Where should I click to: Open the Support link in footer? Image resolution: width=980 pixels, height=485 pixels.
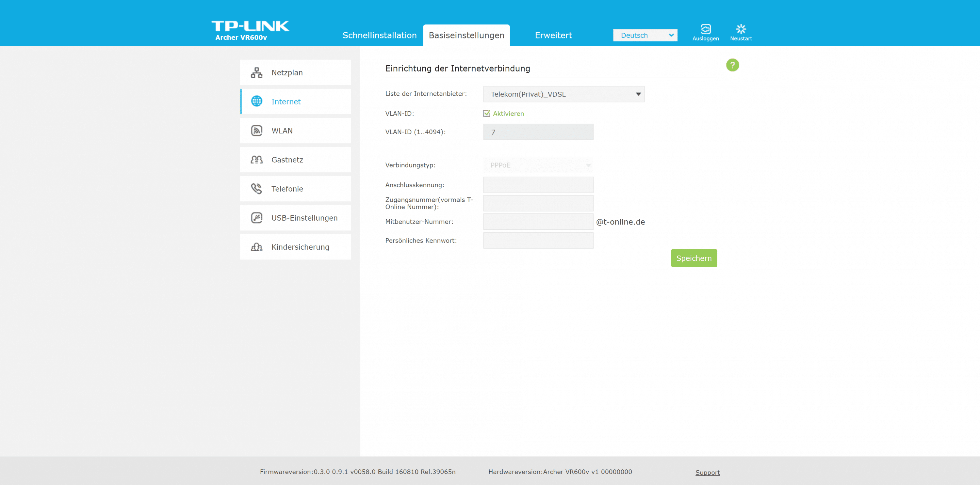(707, 473)
